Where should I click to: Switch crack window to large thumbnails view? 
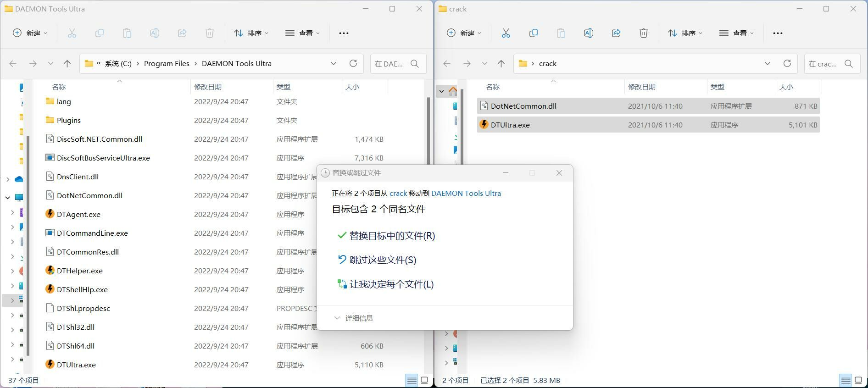858,380
